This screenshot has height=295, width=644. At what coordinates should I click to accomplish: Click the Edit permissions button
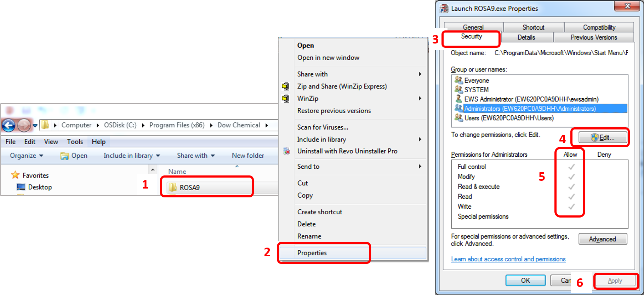point(603,137)
